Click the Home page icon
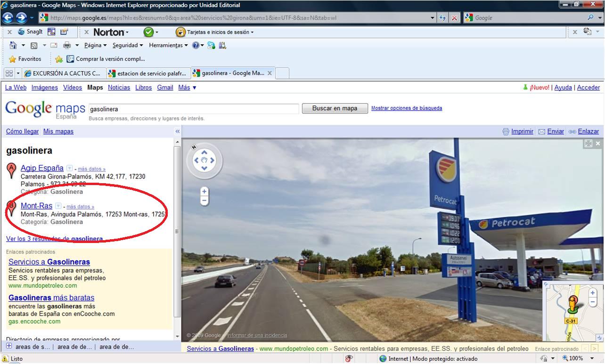The width and height of the screenshot is (605, 364). click(13, 45)
